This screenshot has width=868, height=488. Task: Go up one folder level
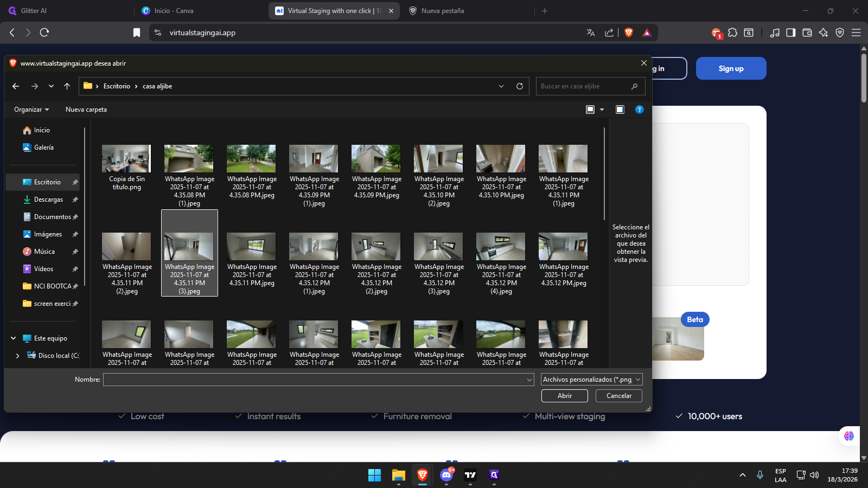tap(67, 86)
